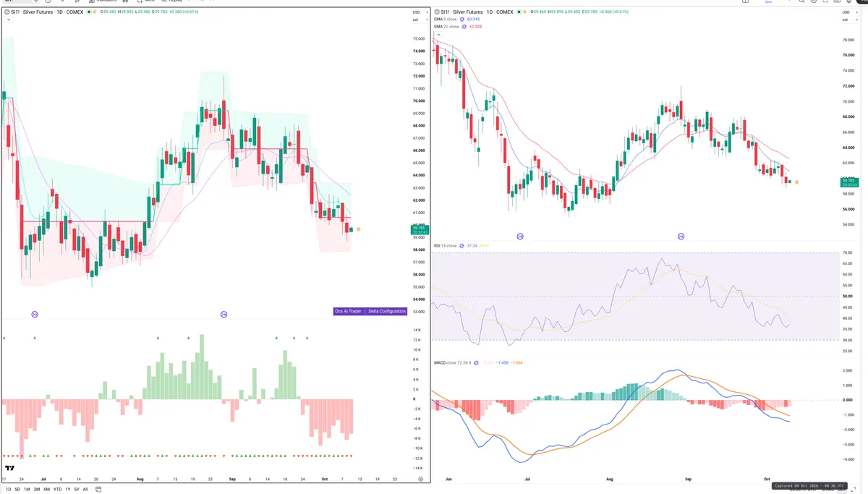Screen dimensions: 868x494
Task: Click the 59.785 price tag on left axis
Action: click(419, 229)
